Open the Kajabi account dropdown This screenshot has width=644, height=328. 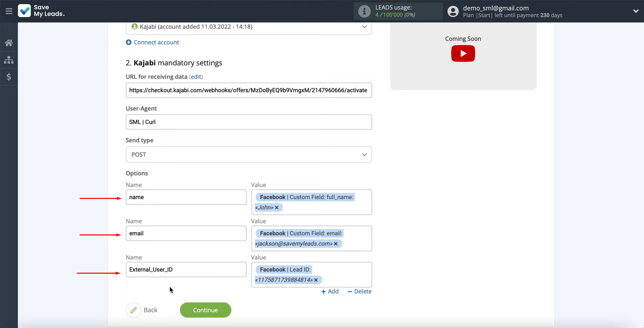tap(249, 27)
